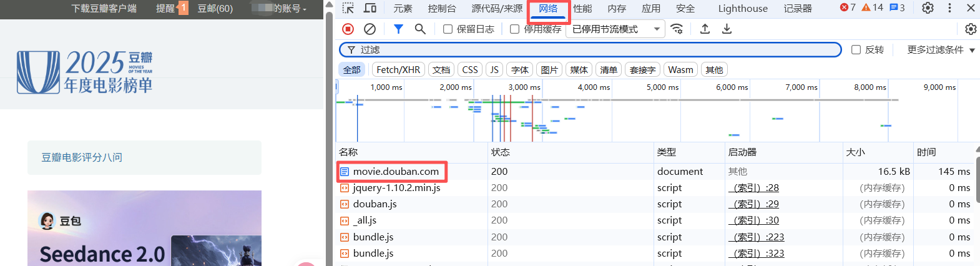This screenshot has height=266, width=980.
Task: Open 豆邮(60) mail link
Action: [x=215, y=9]
